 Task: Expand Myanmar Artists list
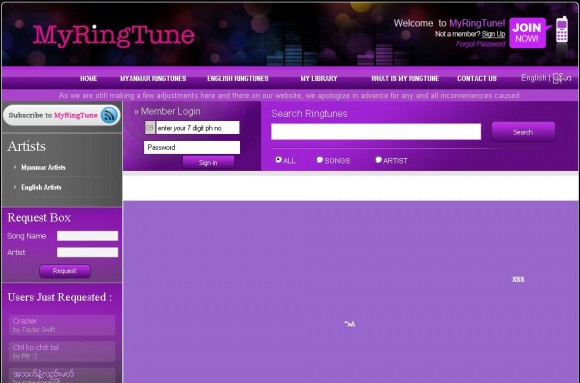click(x=43, y=167)
